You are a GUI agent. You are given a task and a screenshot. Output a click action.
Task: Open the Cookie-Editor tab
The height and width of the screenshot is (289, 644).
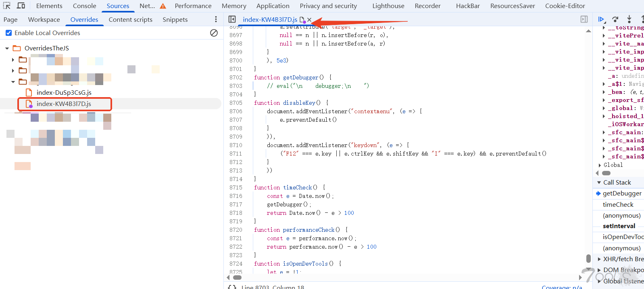pos(565,6)
